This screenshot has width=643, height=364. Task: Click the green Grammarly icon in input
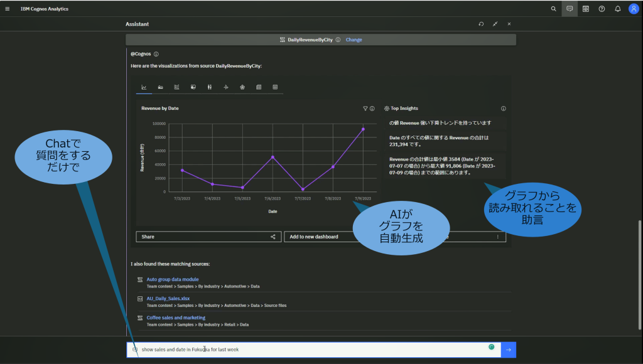tap(491, 347)
